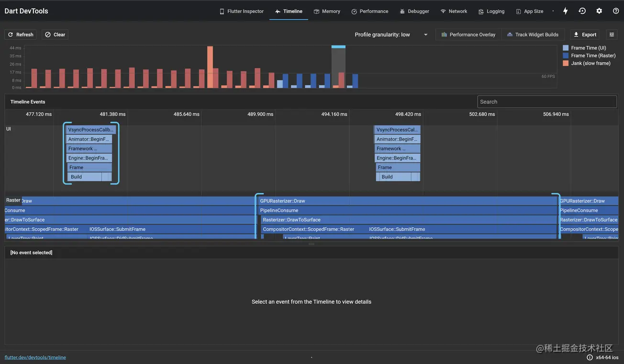Viewport: 624px width, 364px height.
Task: Switch to the App Size tab
Action: (x=529, y=11)
